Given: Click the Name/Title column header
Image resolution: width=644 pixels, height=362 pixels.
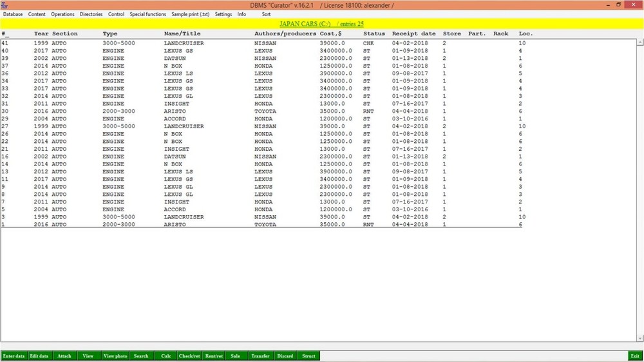Looking at the screenshot, I should pyautogui.click(x=182, y=33).
